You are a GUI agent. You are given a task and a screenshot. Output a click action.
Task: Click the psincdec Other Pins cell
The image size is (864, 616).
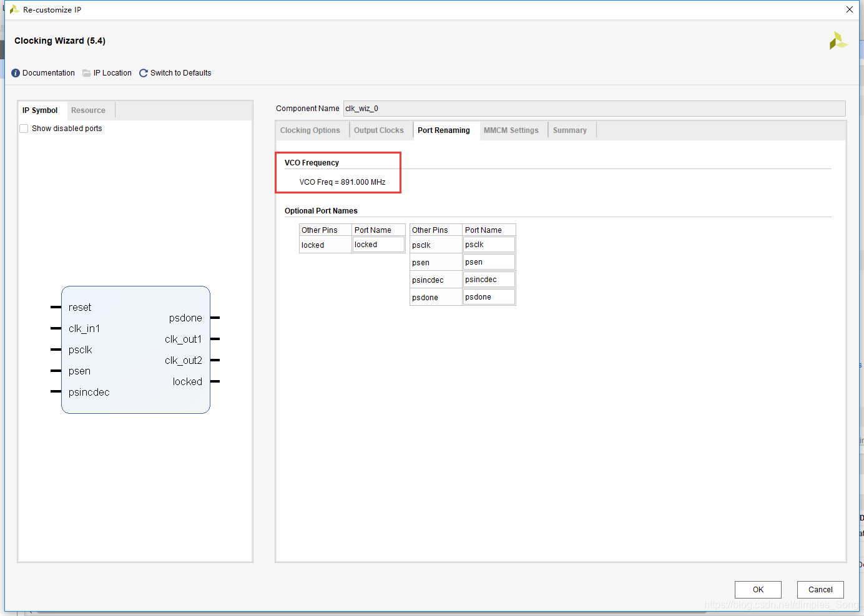(x=436, y=280)
